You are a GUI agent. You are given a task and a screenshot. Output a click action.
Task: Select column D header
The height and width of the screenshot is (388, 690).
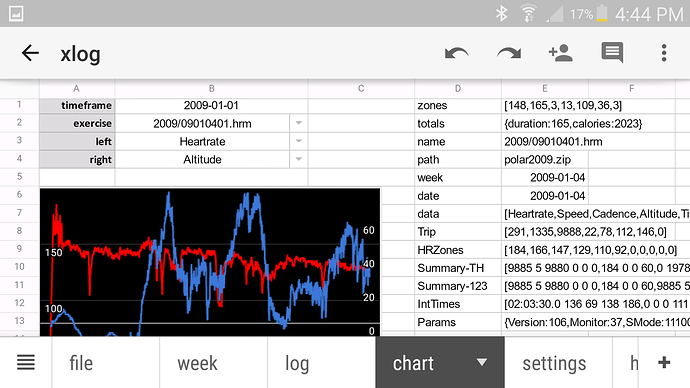click(458, 88)
